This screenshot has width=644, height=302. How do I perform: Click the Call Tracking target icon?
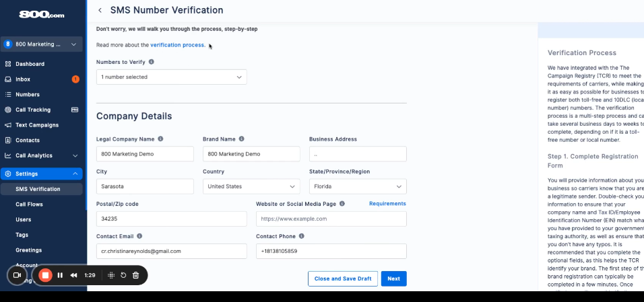[8, 110]
